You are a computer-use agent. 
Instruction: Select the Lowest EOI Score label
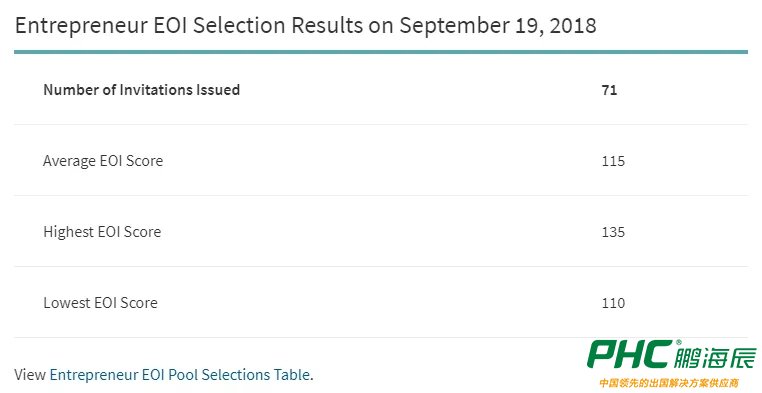coord(100,303)
